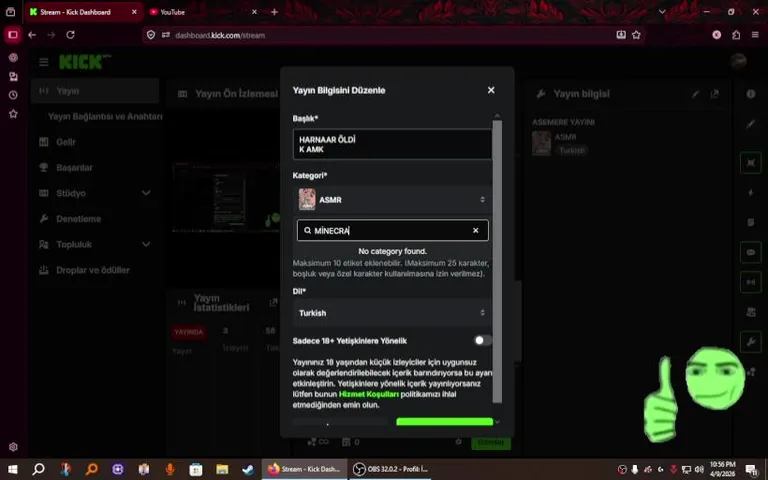Open the Hizmet Koşulları link
768x480 pixels.
pyautogui.click(x=368, y=394)
